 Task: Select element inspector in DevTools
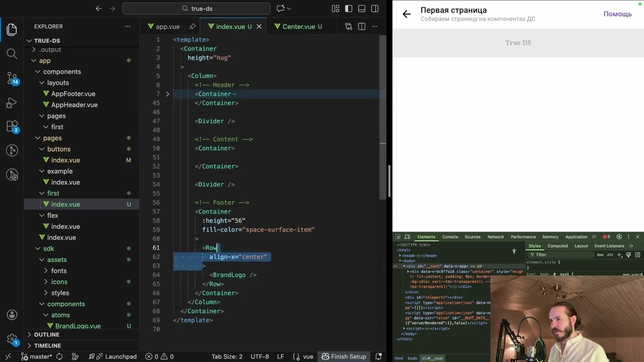[397, 237]
